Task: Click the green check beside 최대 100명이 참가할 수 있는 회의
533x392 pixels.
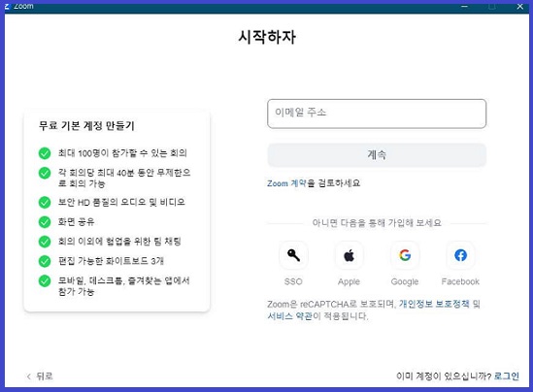Action: [45, 153]
